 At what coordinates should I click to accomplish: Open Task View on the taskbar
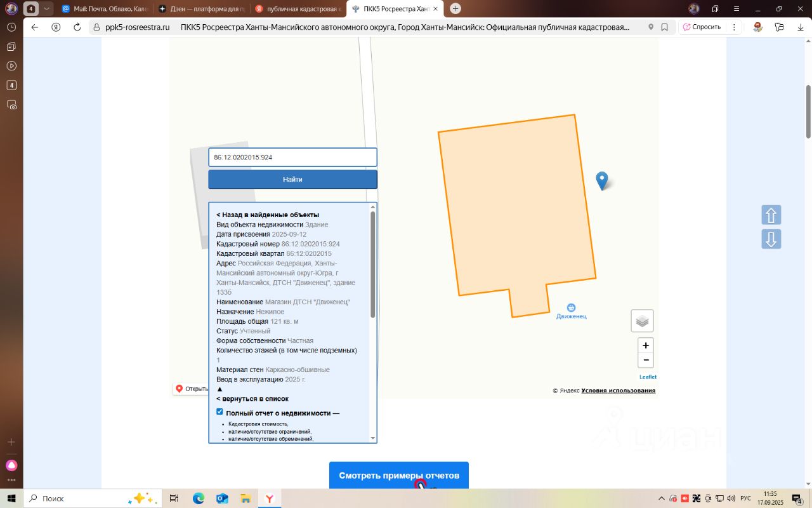[x=174, y=498]
